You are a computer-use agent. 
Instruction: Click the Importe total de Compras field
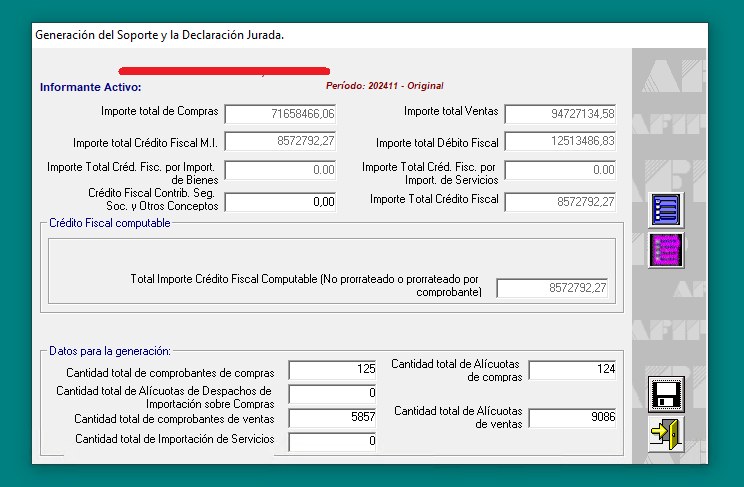point(280,114)
